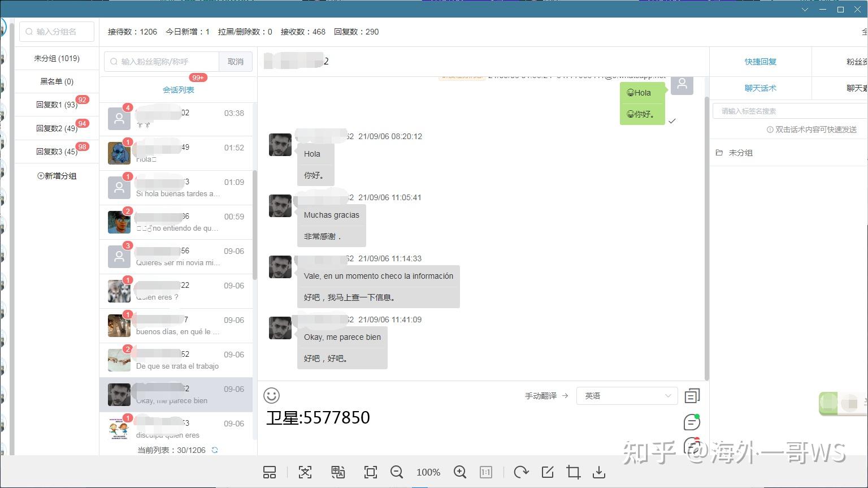Open the emoji picker smiley icon

click(x=272, y=395)
